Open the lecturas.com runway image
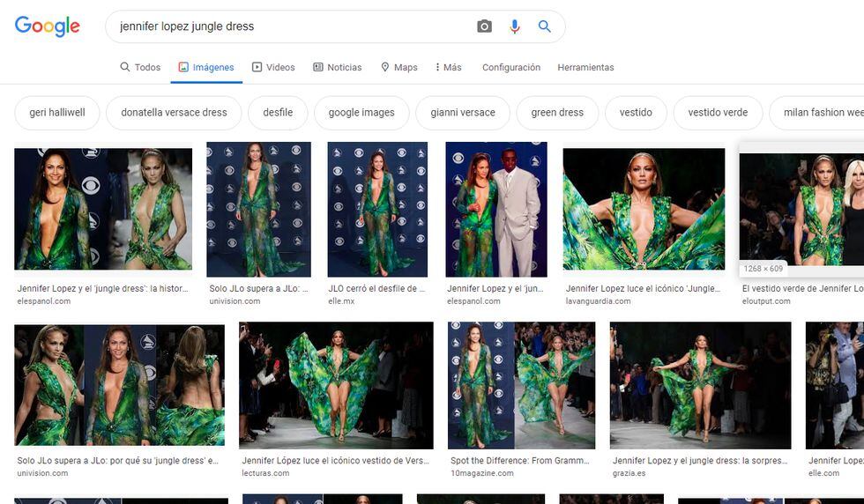Image resolution: width=864 pixels, height=504 pixels. point(336,385)
